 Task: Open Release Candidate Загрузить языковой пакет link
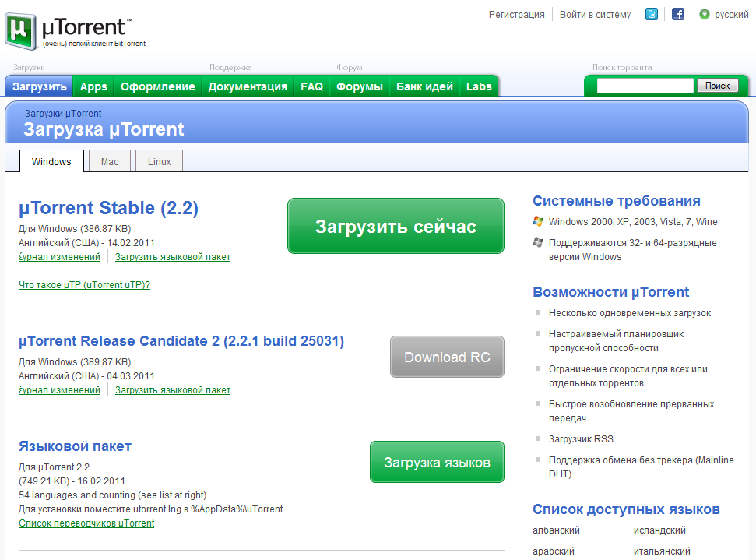click(x=173, y=390)
